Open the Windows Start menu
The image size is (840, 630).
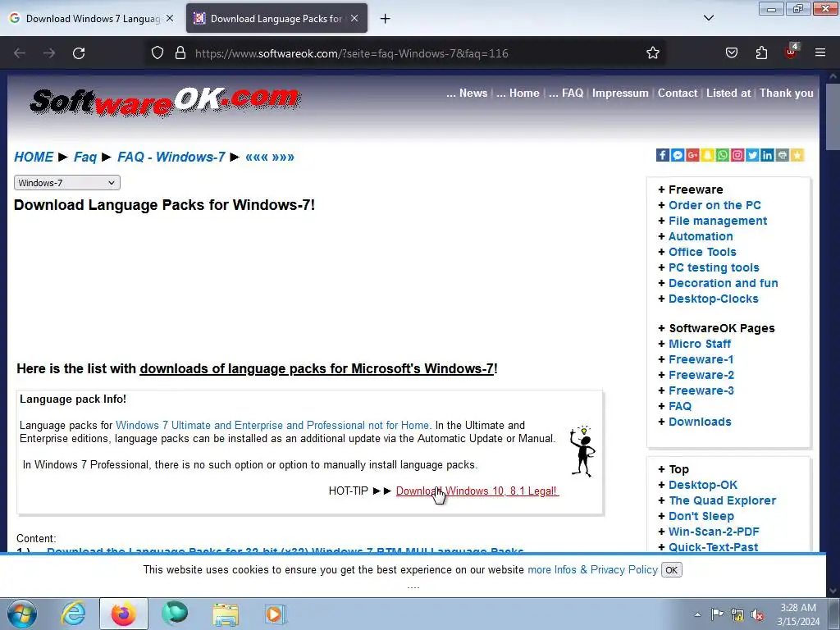coord(22,614)
